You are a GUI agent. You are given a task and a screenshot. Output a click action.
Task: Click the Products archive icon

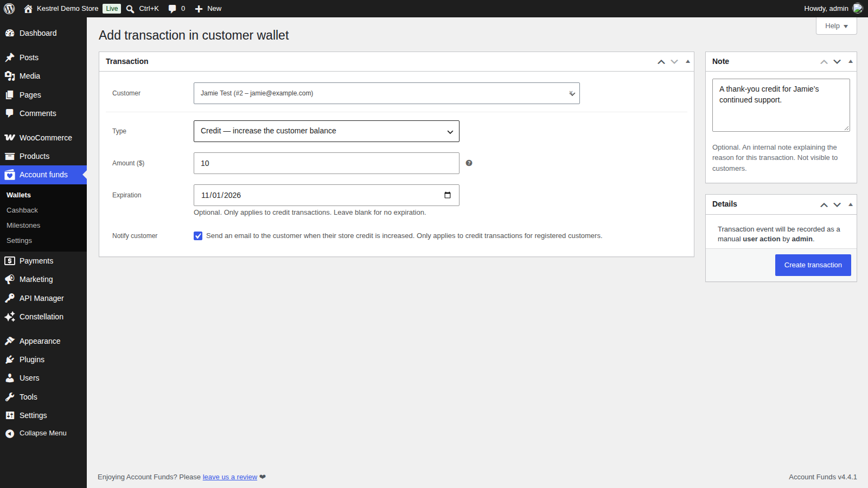pyautogui.click(x=10, y=156)
